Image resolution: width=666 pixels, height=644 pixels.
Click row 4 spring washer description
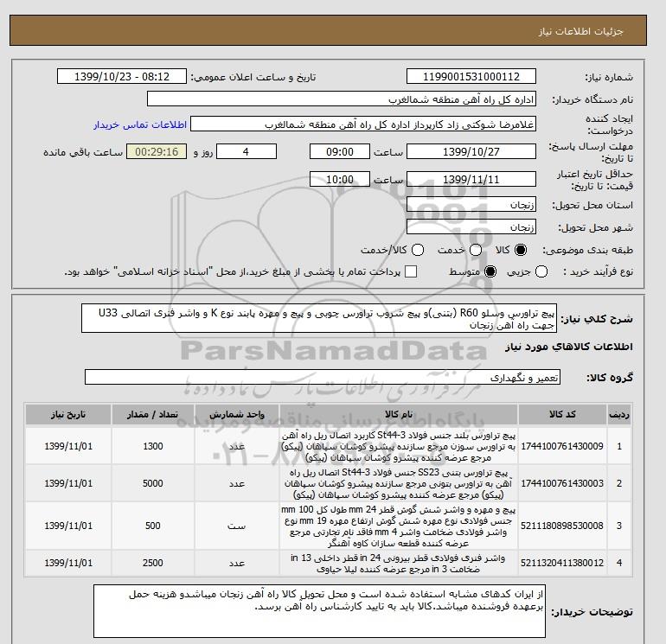(x=399, y=563)
